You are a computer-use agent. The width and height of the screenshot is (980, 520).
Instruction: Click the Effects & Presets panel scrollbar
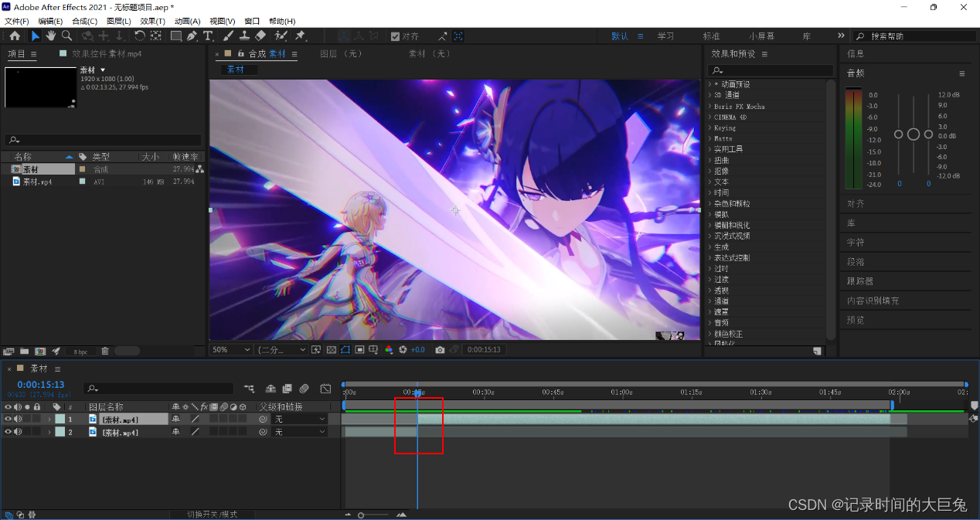(831, 209)
